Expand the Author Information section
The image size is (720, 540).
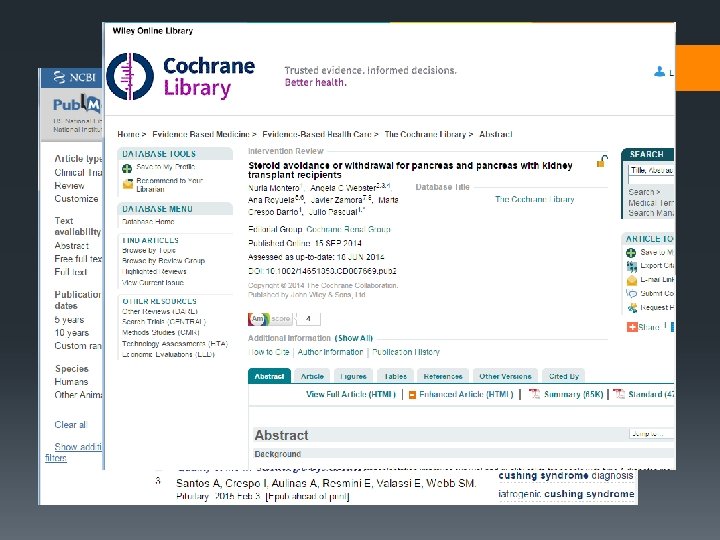click(330, 352)
